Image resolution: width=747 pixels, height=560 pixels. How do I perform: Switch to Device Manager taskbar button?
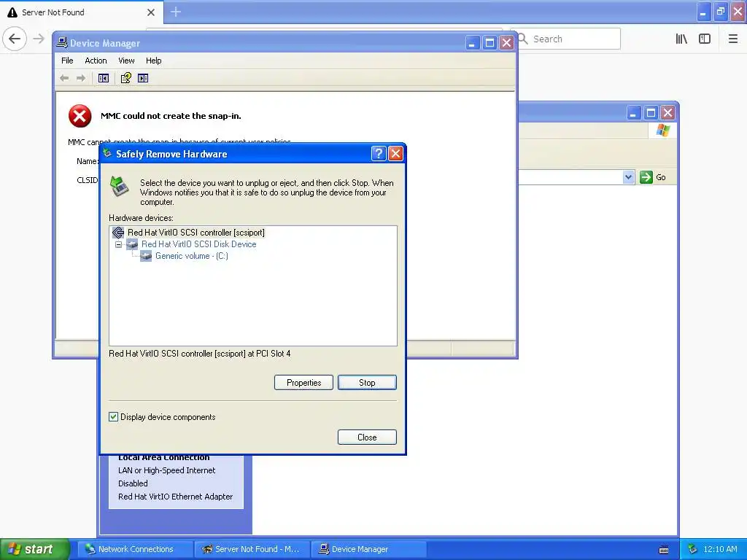pyautogui.click(x=369, y=549)
